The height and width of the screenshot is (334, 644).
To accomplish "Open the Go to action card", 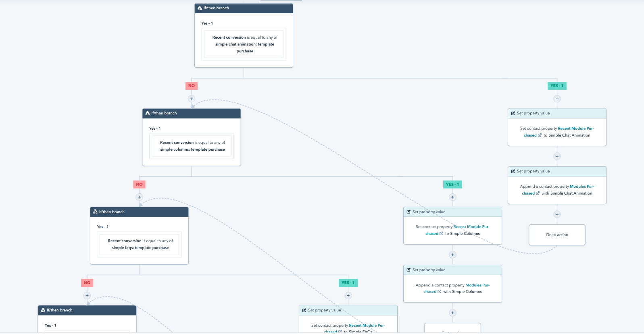I will (x=557, y=235).
